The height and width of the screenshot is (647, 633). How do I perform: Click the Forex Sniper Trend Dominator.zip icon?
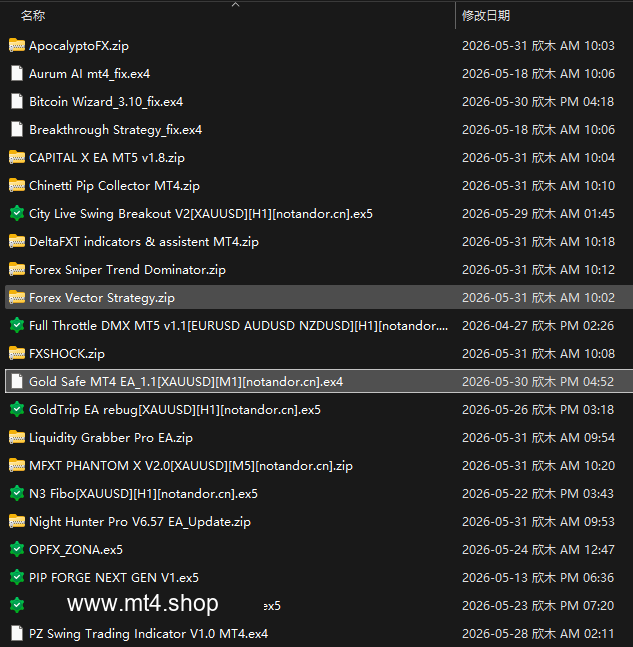[x=17, y=269]
